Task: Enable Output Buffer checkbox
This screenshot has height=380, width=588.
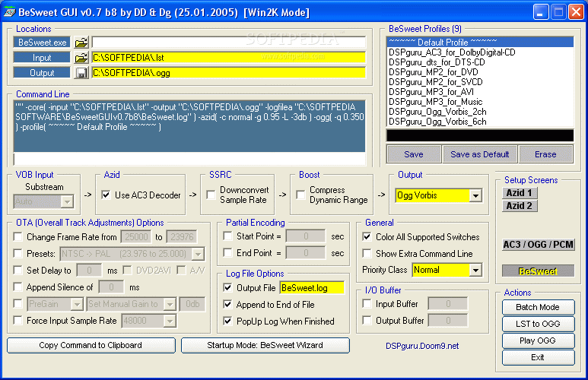Action: pyautogui.click(x=367, y=321)
